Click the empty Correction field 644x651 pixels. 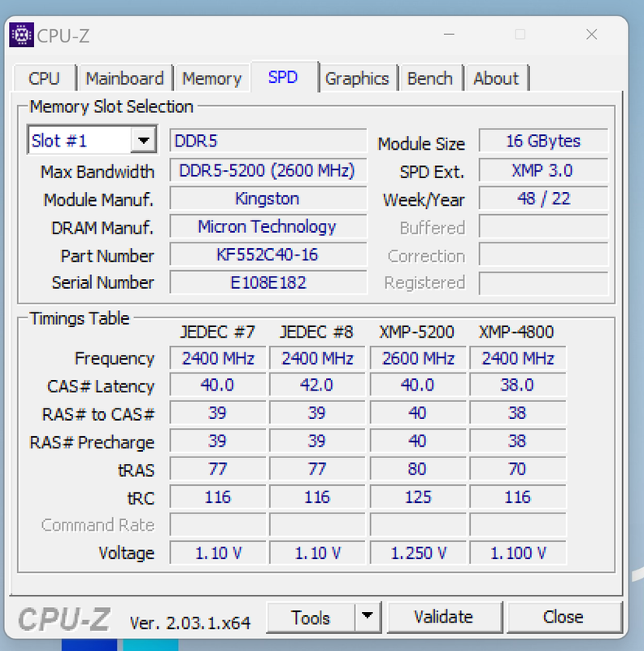tap(544, 255)
